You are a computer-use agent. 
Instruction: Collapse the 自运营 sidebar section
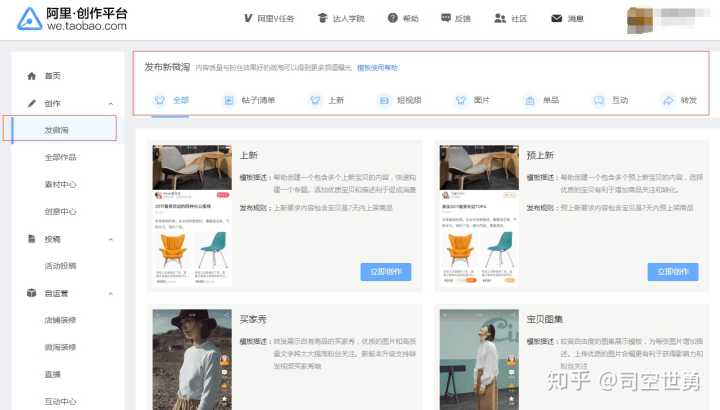[x=110, y=294]
